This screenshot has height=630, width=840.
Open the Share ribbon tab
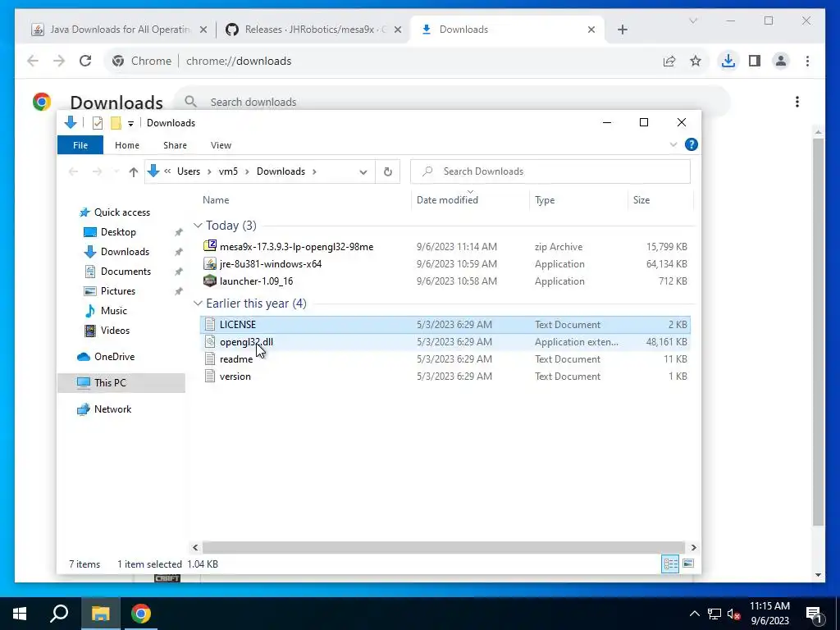click(x=176, y=145)
